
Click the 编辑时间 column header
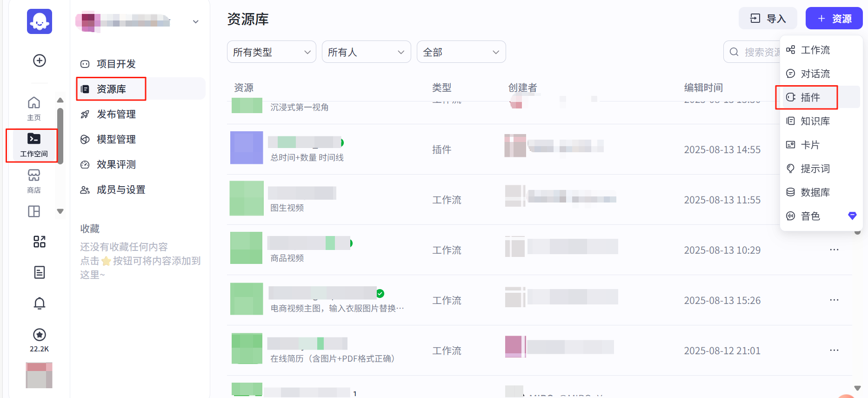point(703,88)
